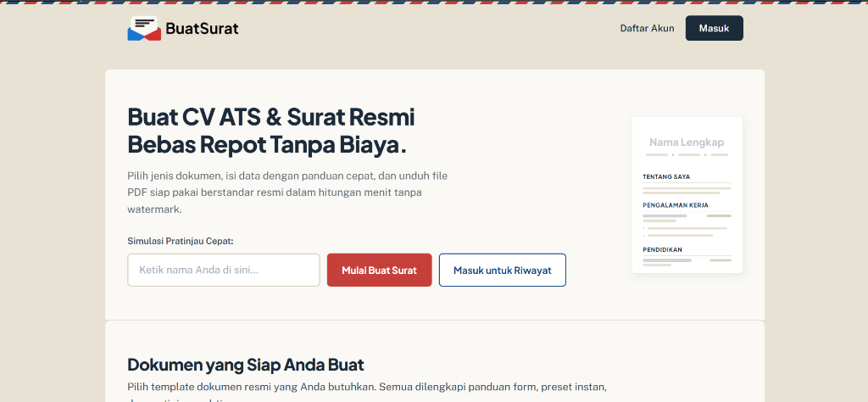This screenshot has height=402, width=868.
Task: Open the Daftar Akun link
Action: click(647, 28)
